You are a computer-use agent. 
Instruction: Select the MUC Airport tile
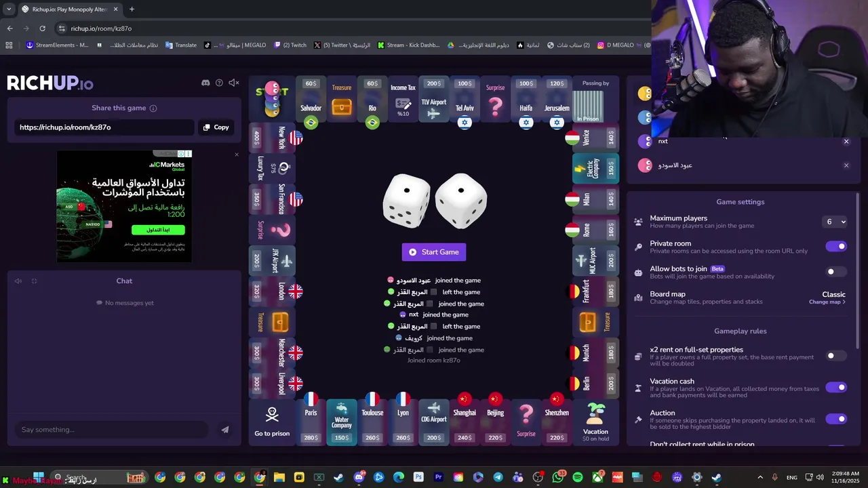[595, 261]
